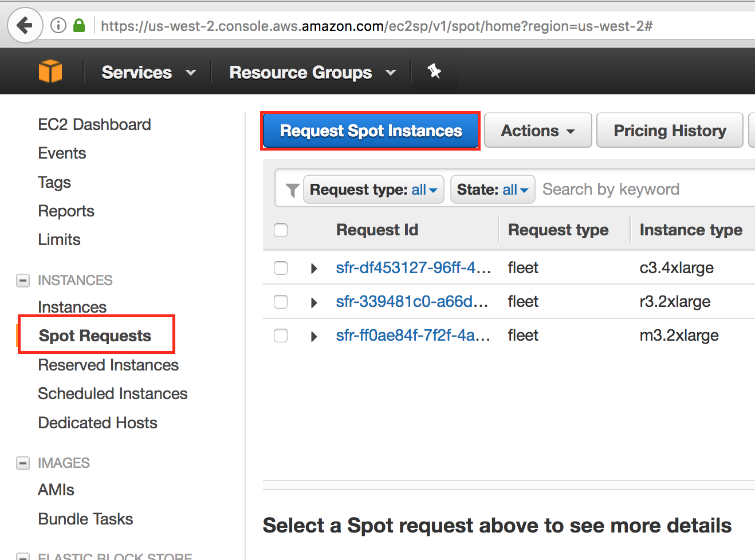Viewport: 755px width, 560px height.
Task: Click the Search by keyword field
Action: tap(610, 189)
